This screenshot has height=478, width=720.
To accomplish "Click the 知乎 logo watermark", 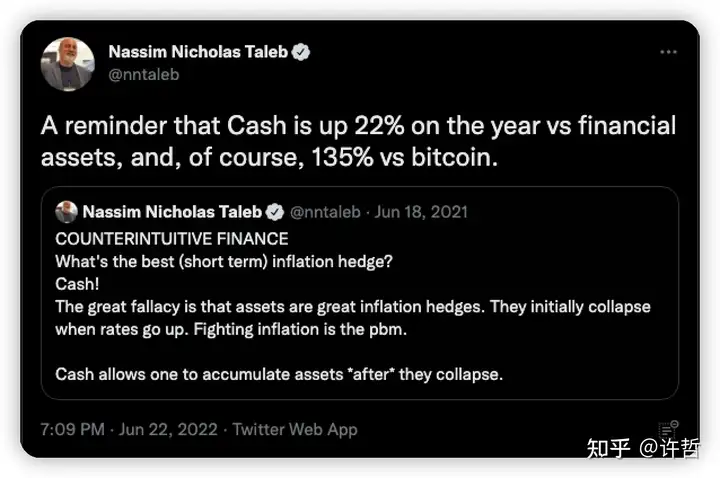I will click(x=608, y=447).
